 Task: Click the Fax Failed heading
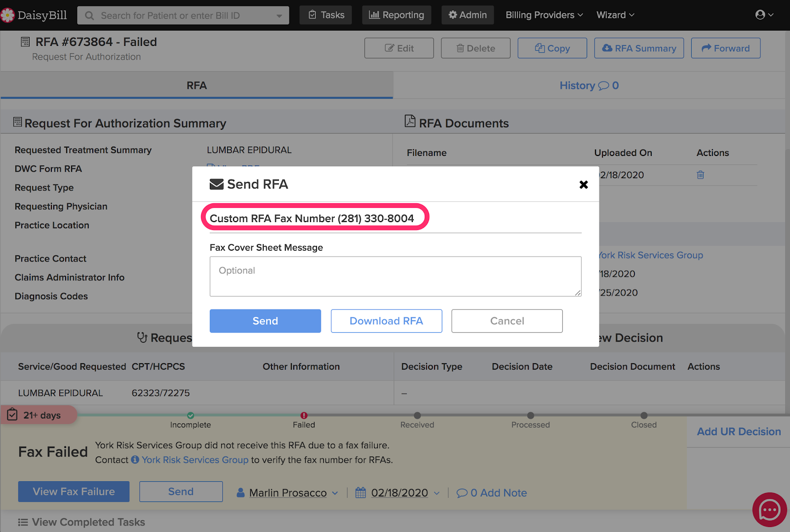click(x=53, y=452)
